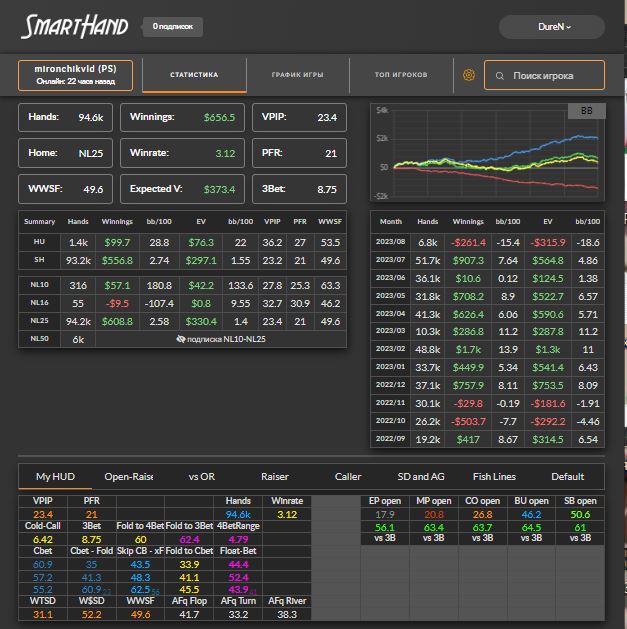Screen dimensions: 627x629
Task: Switch to the Open-Raise HUD tab
Action: pos(128,477)
